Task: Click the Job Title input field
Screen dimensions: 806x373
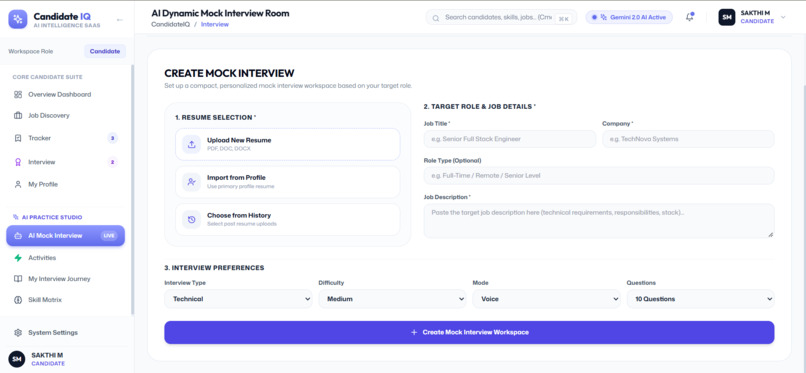Action: coord(510,139)
